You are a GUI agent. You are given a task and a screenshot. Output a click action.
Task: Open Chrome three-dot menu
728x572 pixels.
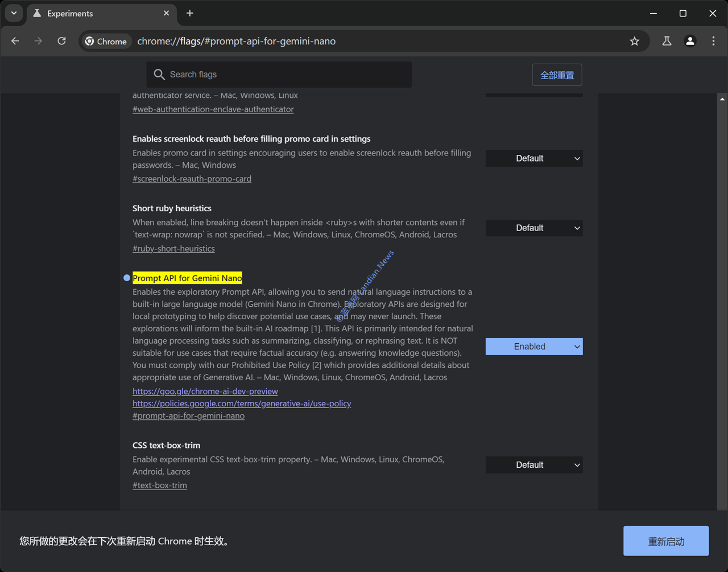[713, 41]
